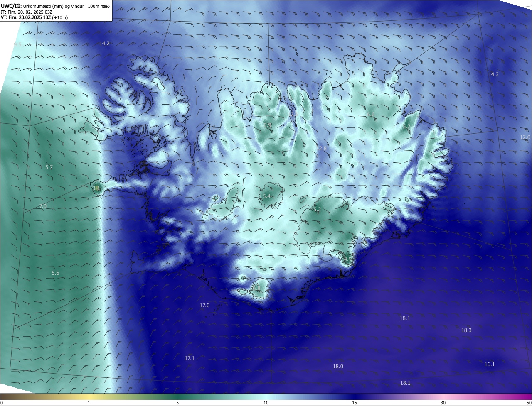
Task: Select the colorbar tick label "50"
Action: [x=529, y=403]
